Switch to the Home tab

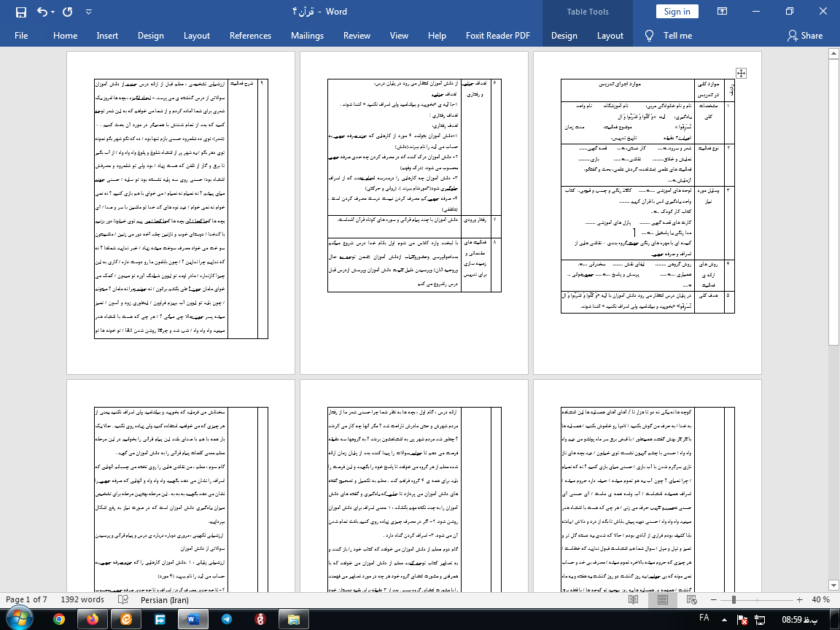[66, 35]
